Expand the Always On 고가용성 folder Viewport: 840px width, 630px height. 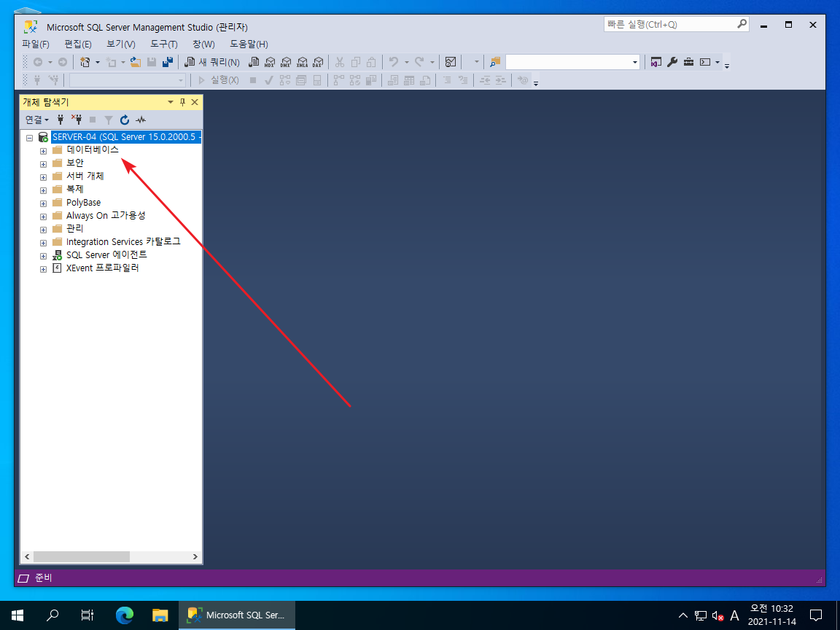[44, 217]
